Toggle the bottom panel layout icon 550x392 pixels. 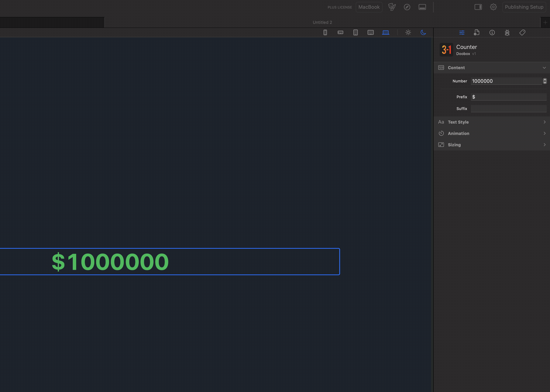tap(422, 7)
